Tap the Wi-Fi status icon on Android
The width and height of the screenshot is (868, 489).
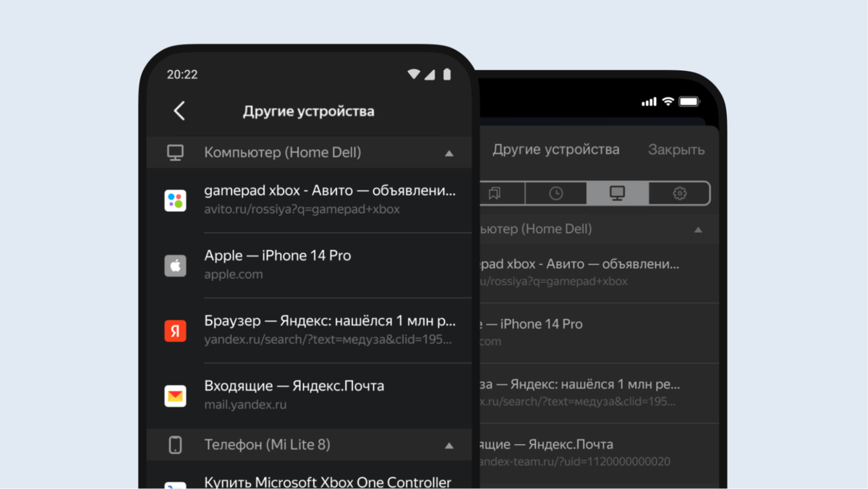(x=414, y=74)
